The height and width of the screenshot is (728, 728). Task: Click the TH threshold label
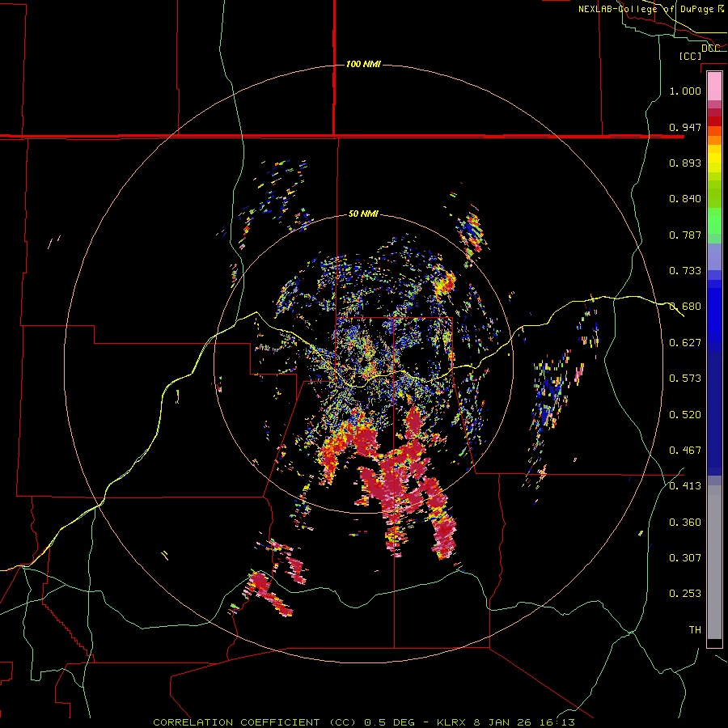coord(695,629)
